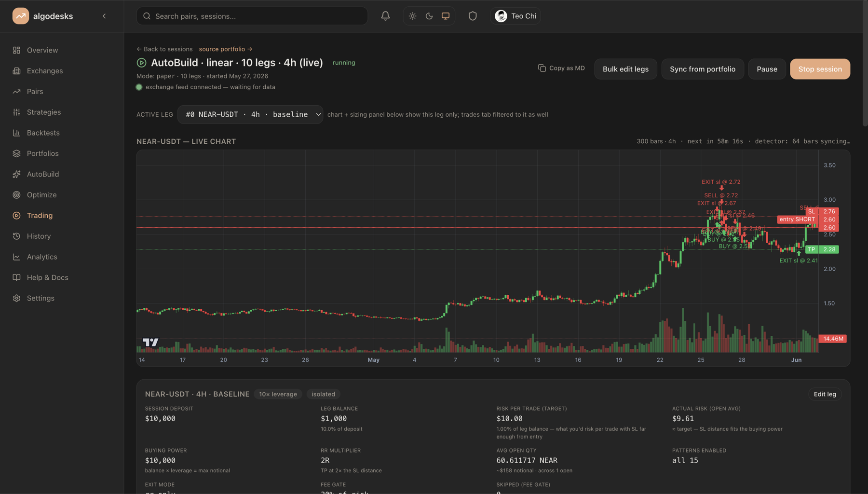
Task: Click the TradingView logo on chart
Action: [150, 342]
